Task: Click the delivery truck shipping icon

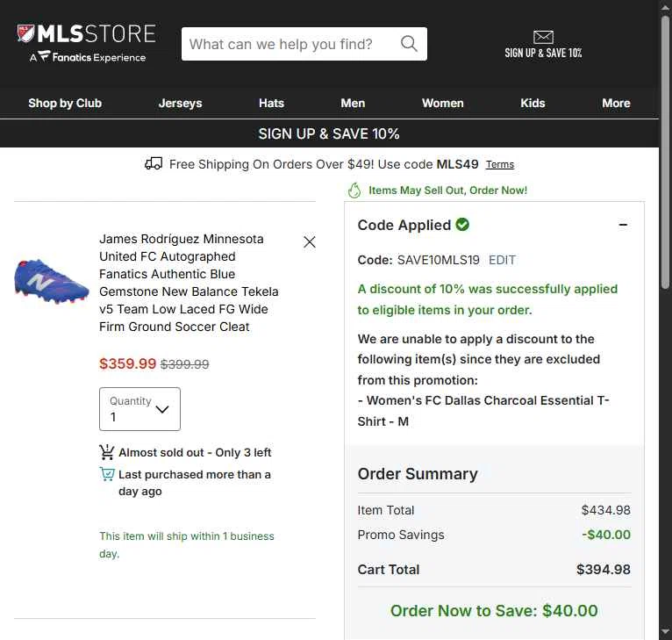Action: tap(154, 164)
